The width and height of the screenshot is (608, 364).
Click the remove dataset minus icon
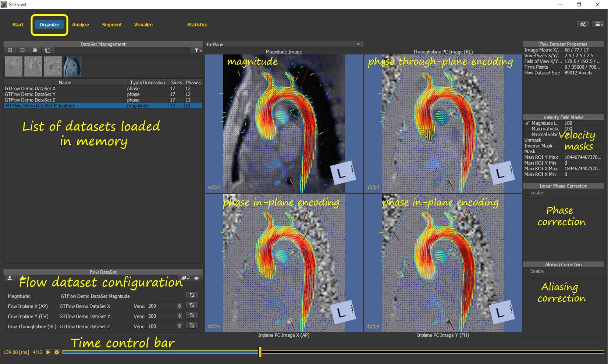point(22,50)
